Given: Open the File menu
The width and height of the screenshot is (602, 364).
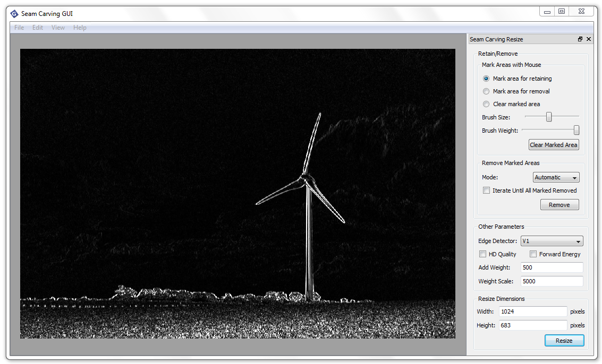Looking at the screenshot, I should 19,28.
